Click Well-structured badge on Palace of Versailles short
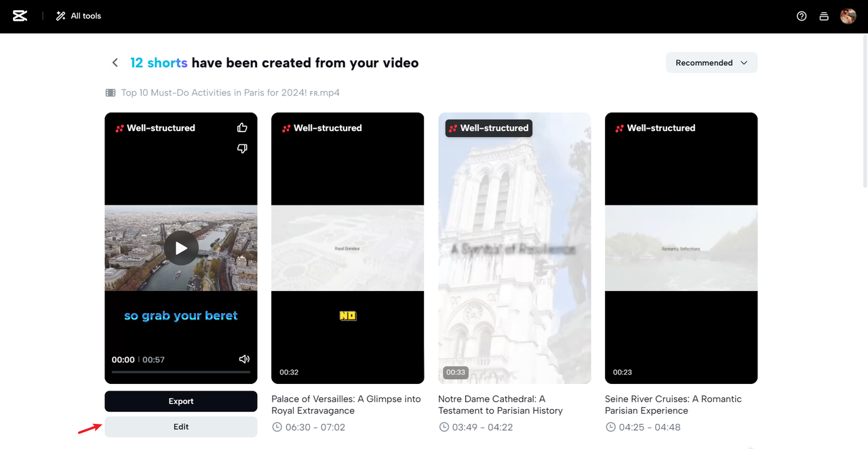Screen dimensions: 868x449 pyautogui.click(x=322, y=128)
